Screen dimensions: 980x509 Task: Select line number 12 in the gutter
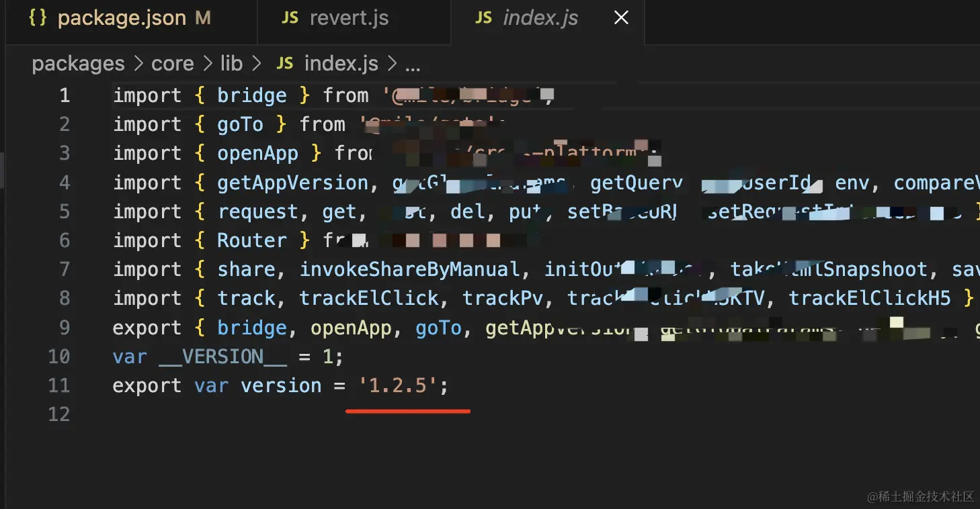click(59, 414)
